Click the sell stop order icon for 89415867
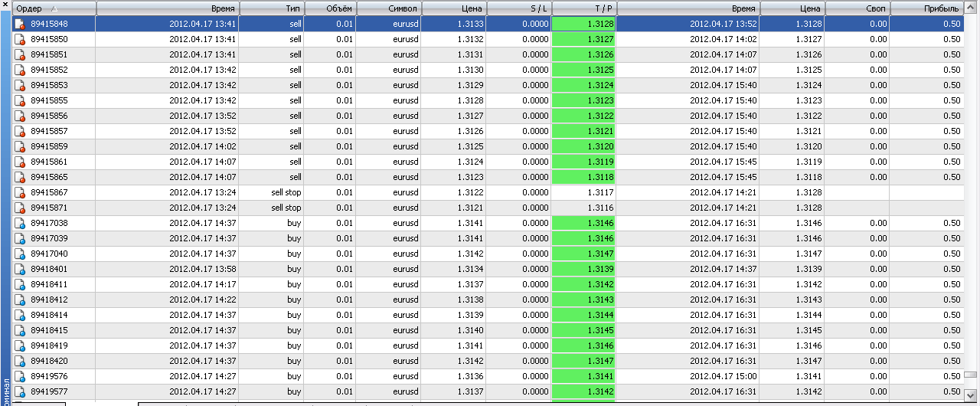This screenshot has width=980, height=406. point(20,192)
